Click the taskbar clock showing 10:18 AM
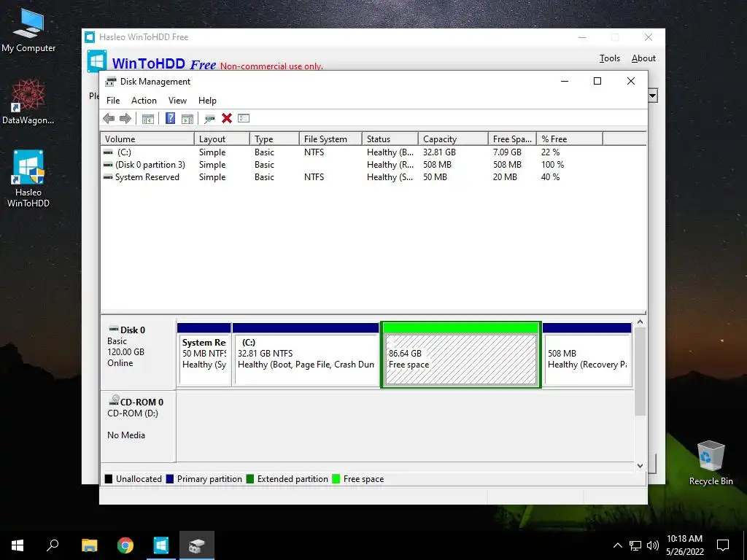 coord(684,545)
